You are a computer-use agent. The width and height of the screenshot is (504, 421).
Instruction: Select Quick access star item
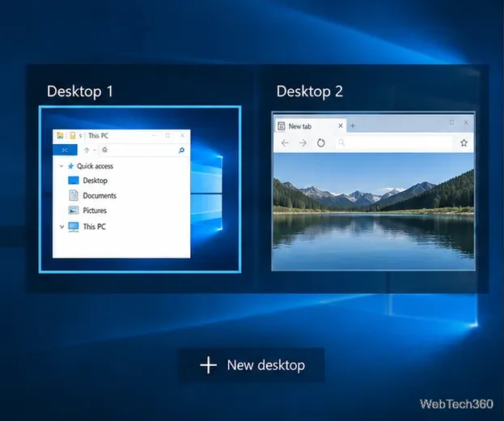pyautogui.click(x=91, y=166)
